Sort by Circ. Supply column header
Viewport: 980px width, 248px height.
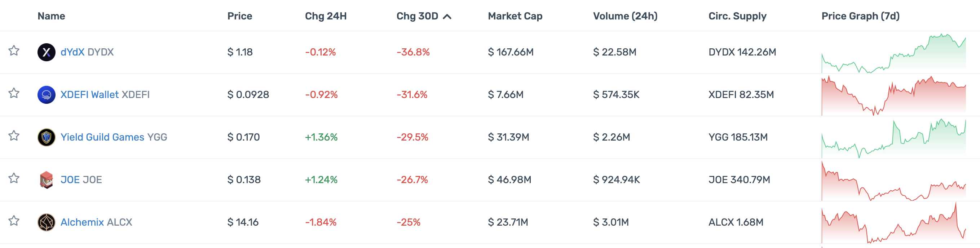737,16
